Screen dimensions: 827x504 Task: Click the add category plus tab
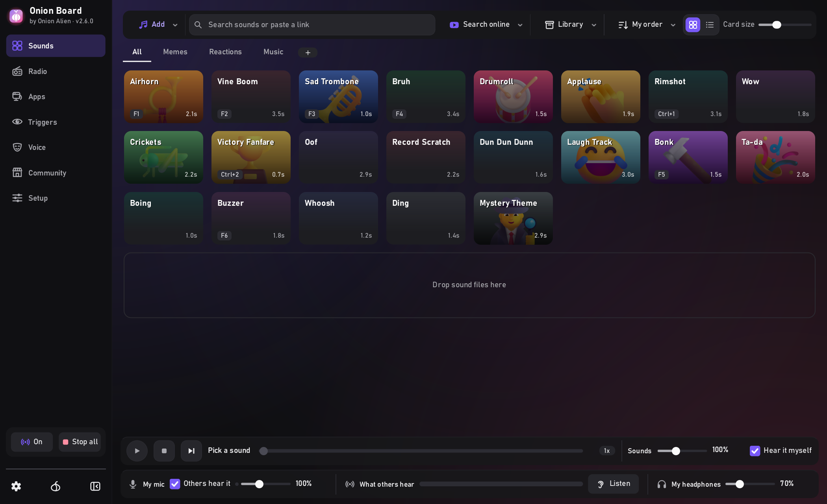[x=308, y=52]
